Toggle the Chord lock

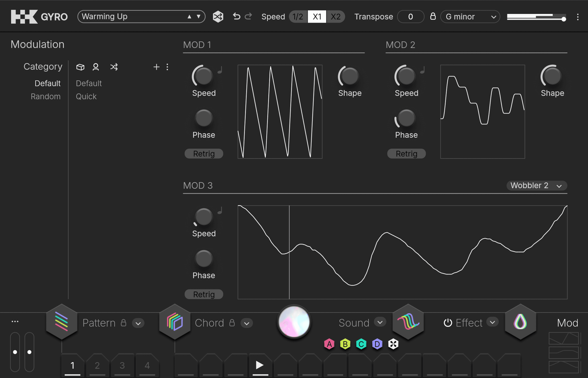click(232, 323)
